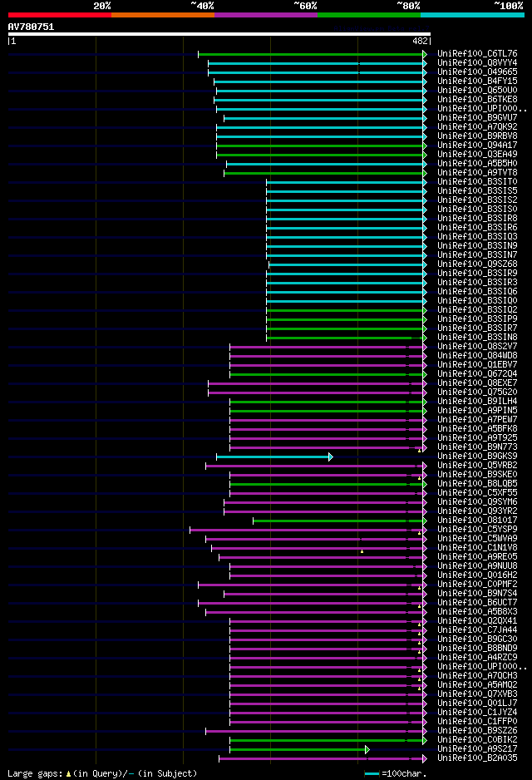Image resolution: width=532 pixels, height=780 pixels.
Task: Select the UniRef100_B3SIN8 label
Action: click(477, 338)
